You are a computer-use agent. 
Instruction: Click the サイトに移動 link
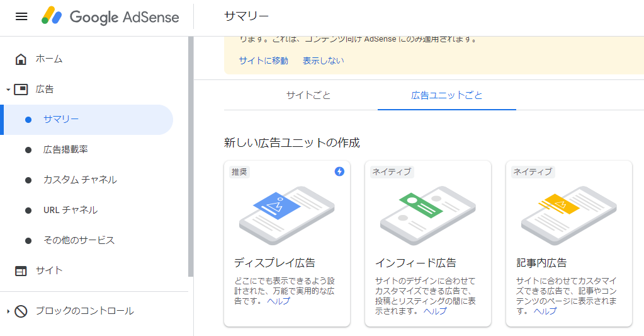263,61
